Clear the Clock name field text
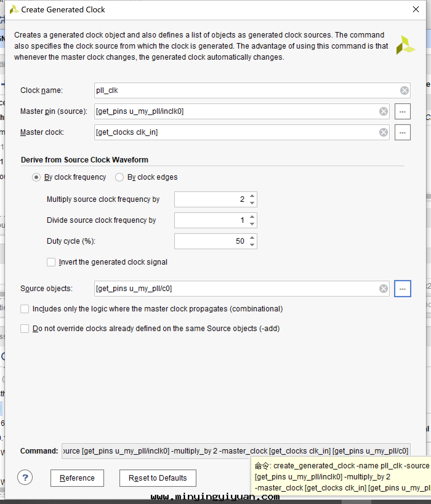Screen dimensions: 431x504 404,90
